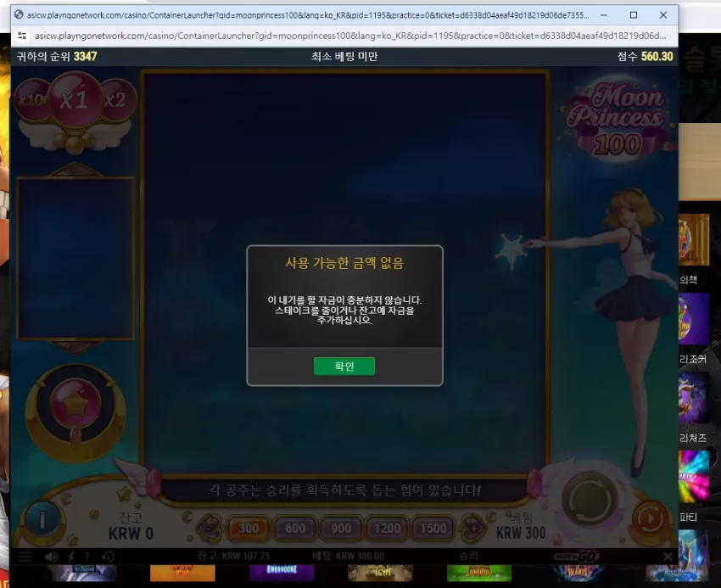Click the Play'n GO logo in bottom bar

(577, 557)
